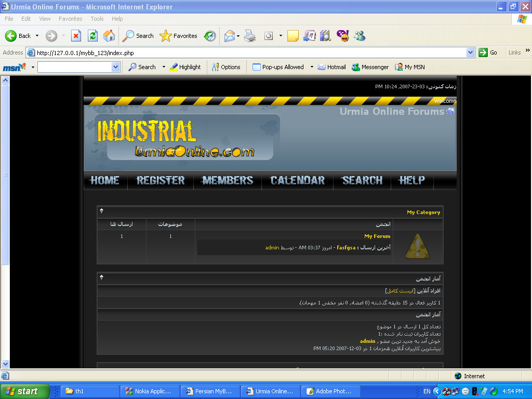Switch to the Adobe Photoshop taskbar button
Screen dimensions: 532x399
(330, 391)
